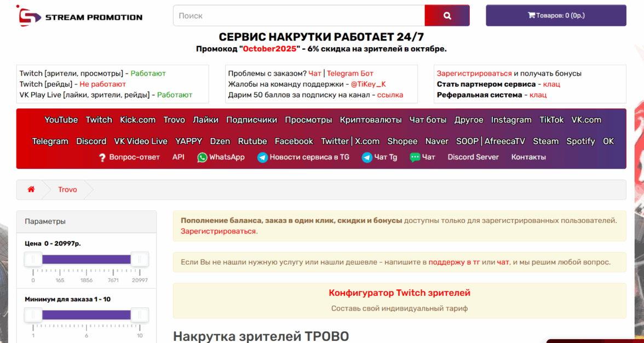Screen dimensions: 644x343
Task: Open Rutube category
Action: coord(252,141)
